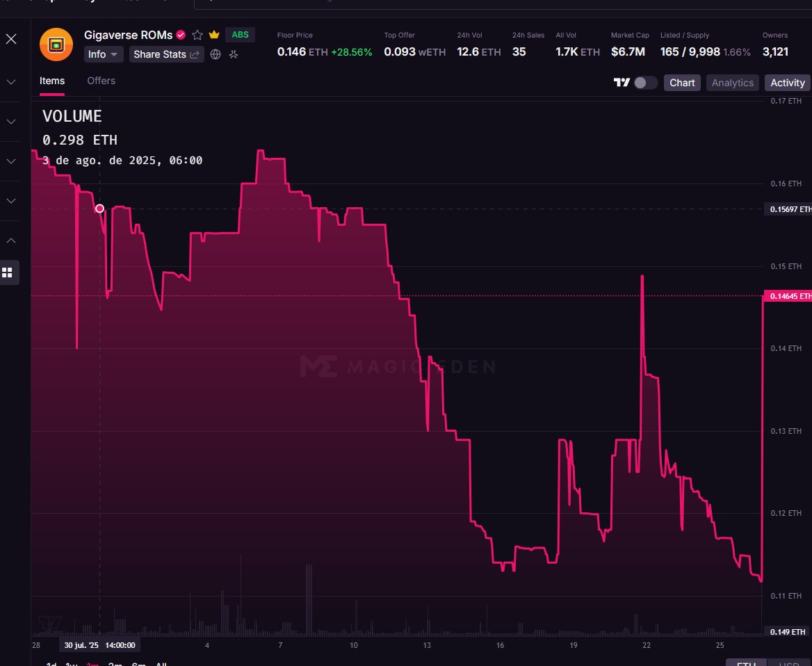Click the tallest volume bar near day 7
Screen dimensions: 812x666
[x=309, y=600]
